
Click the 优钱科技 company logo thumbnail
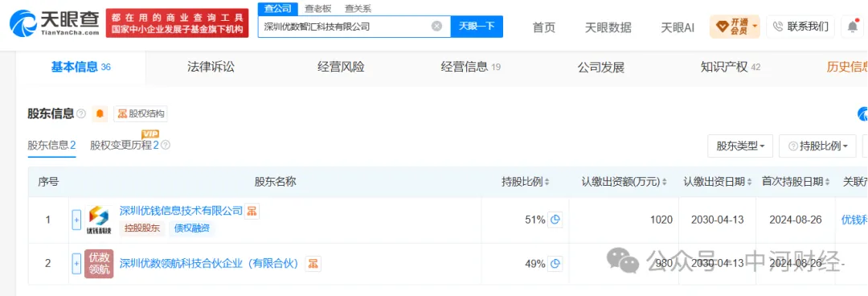tap(99, 220)
